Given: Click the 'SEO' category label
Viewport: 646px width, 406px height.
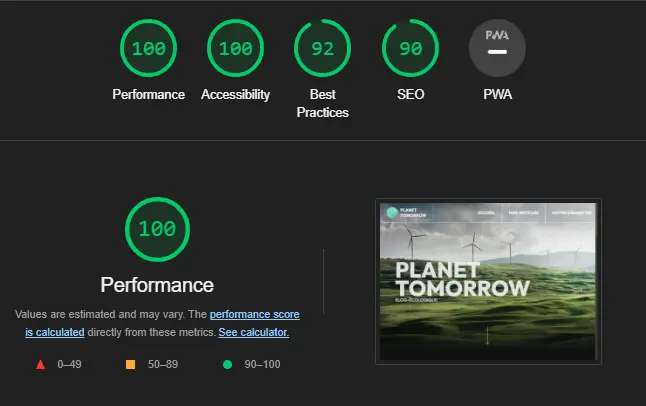Looking at the screenshot, I should point(410,94).
